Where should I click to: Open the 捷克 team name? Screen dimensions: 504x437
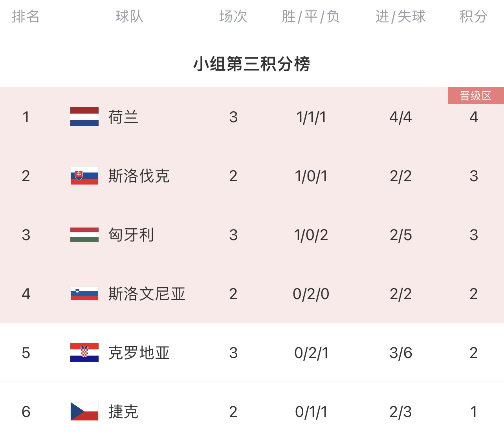click(x=123, y=412)
